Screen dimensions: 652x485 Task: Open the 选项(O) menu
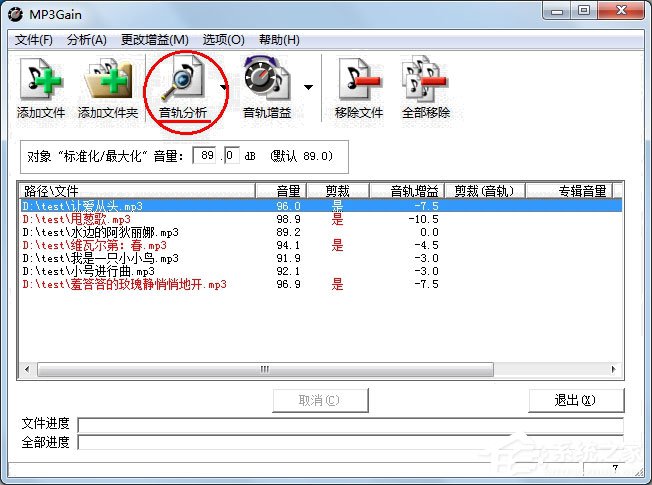pyautogui.click(x=223, y=40)
